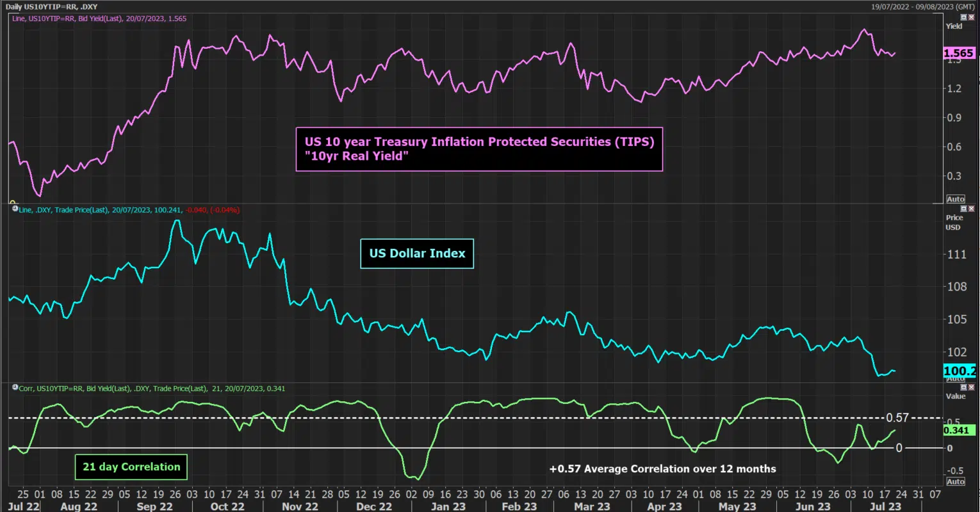
Task: Toggle Auto scaling on the Price USD axis
Action: coord(956,379)
